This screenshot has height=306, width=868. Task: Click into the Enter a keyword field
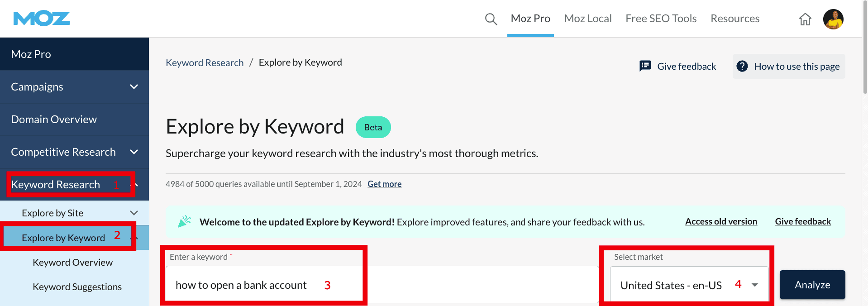tap(453, 285)
